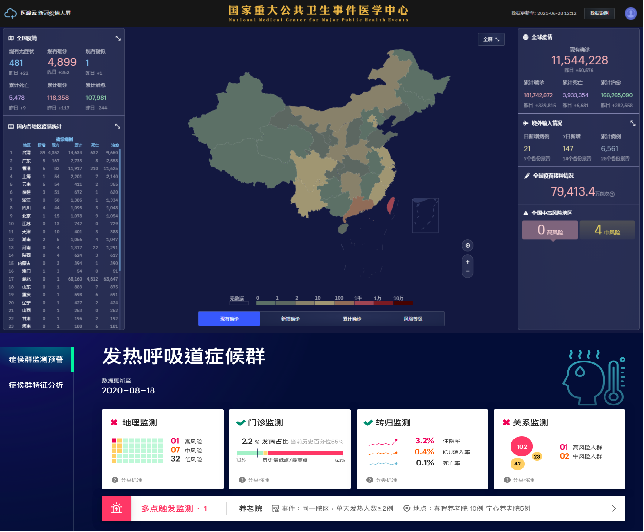Click the map reset/locate round icon
Screen dimensions: 644x532
467,245
